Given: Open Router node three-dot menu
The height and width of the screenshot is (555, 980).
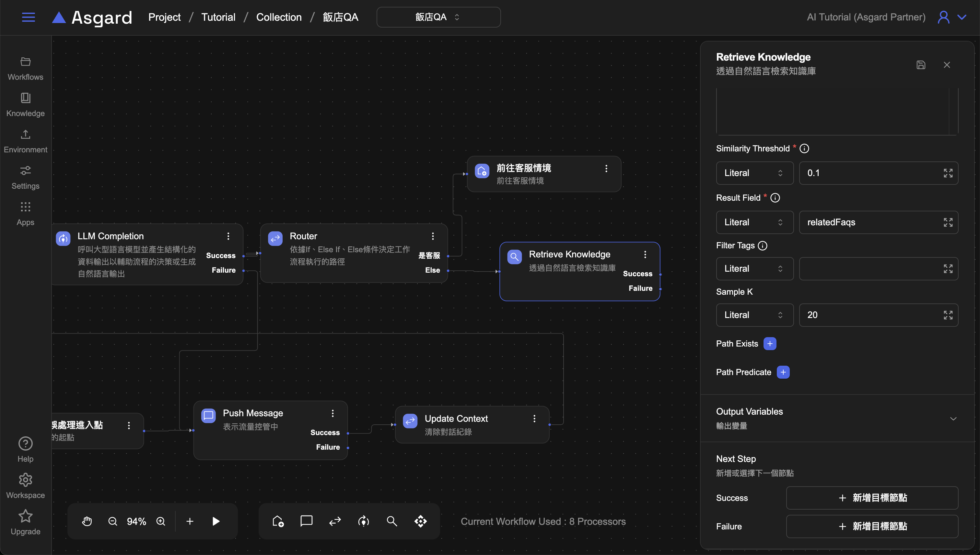Looking at the screenshot, I should (x=432, y=236).
